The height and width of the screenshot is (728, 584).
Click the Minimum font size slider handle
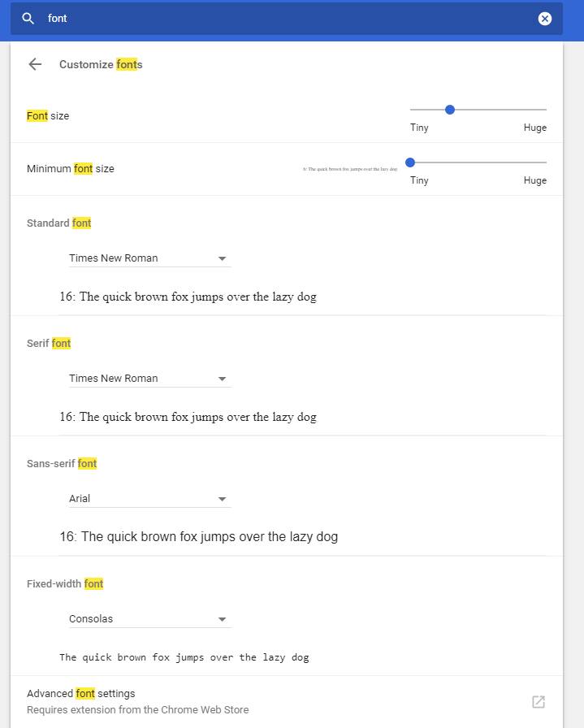(410, 162)
